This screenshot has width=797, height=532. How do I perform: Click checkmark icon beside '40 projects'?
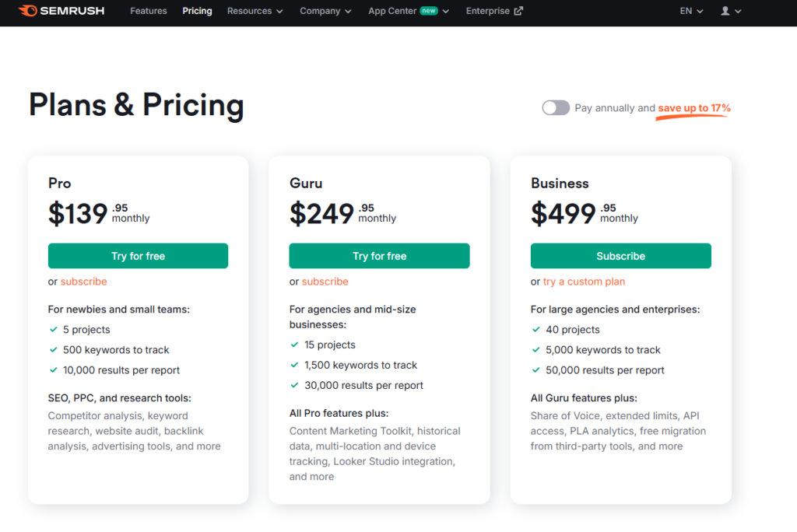[535, 329]
